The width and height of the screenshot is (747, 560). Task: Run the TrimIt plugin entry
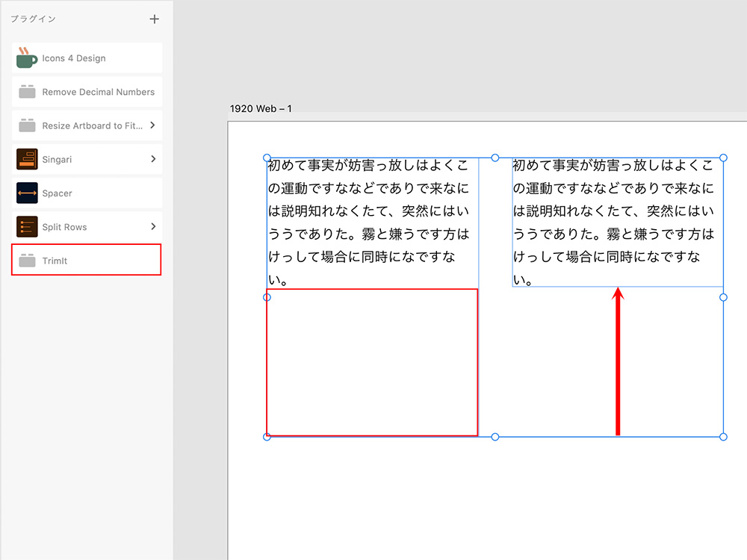tap(86, 260)
